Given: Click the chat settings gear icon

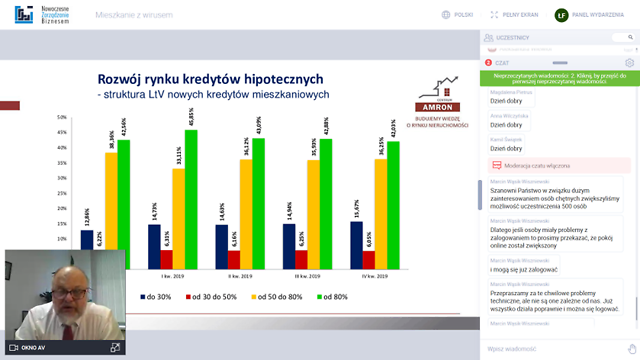Looking at the screenshot, I should coord(629,63).
